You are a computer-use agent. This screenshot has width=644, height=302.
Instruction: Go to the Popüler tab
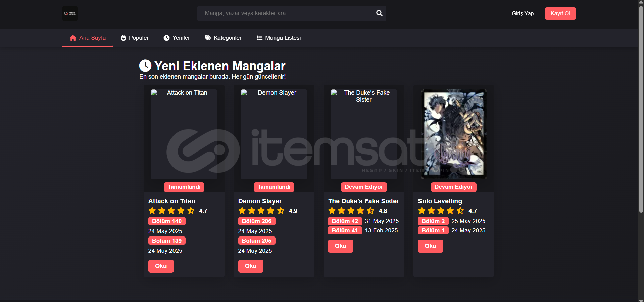click(135, 38)
